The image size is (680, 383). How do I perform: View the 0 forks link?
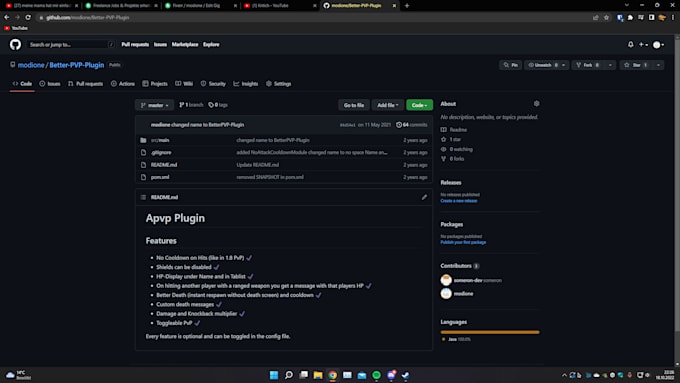pos(452,159)
